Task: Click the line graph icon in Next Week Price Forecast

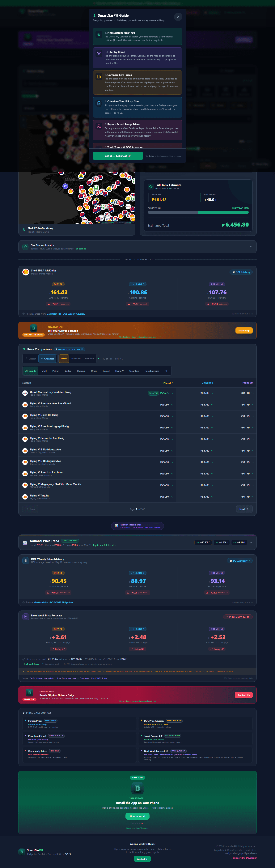Action: coord(26,617)
